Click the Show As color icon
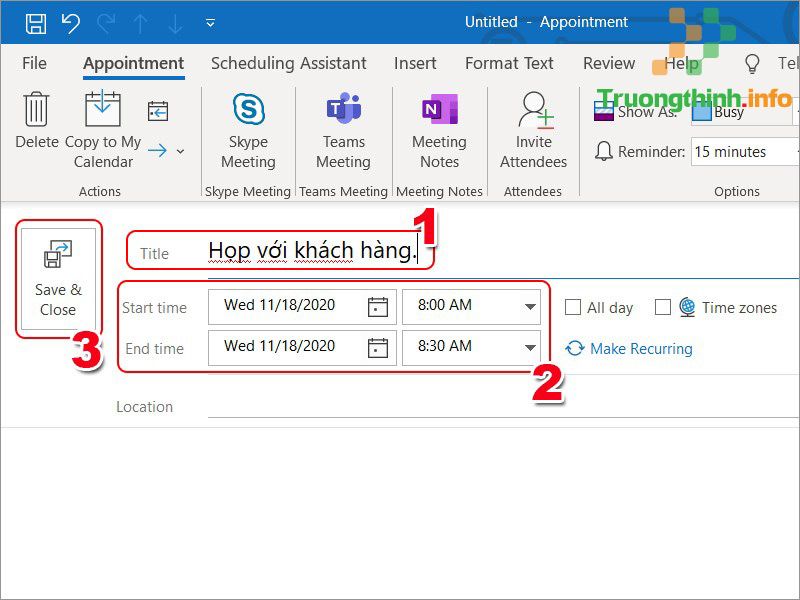800x600 pixels. pyautogui.click(x=604, y=111)
